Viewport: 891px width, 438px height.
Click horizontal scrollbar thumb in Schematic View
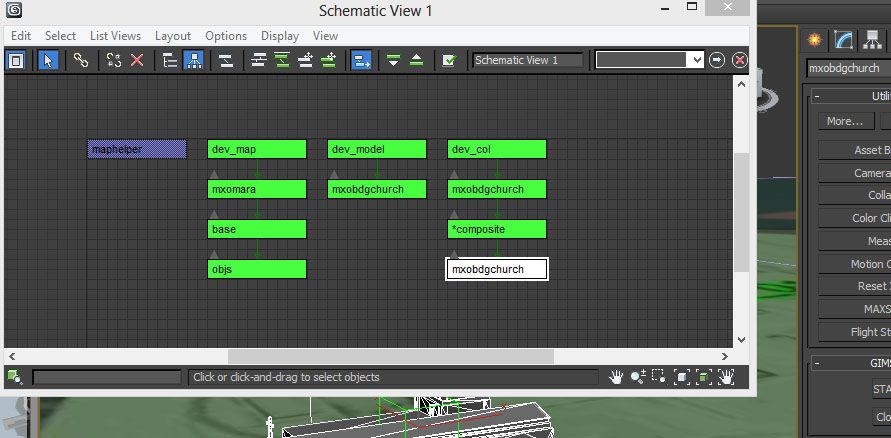391,357
